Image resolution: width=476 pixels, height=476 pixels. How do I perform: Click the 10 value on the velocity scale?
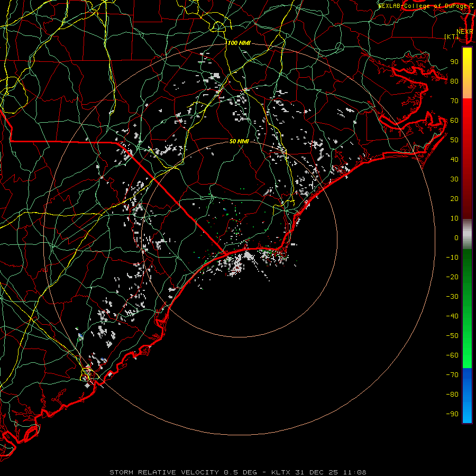click(x=454, y=218)
